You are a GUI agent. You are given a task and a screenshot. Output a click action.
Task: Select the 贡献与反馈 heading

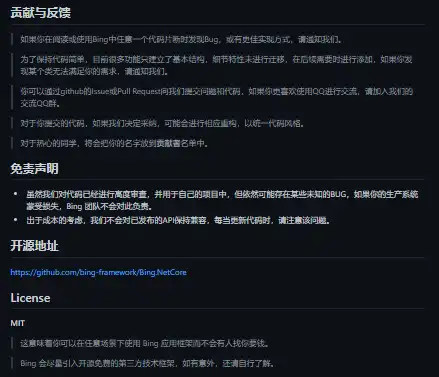pos(40,13)
